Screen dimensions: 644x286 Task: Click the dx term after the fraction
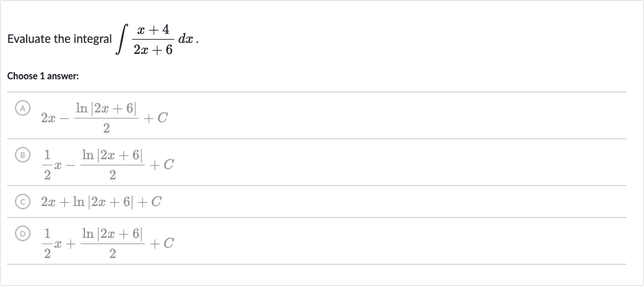tap(185, 40)
